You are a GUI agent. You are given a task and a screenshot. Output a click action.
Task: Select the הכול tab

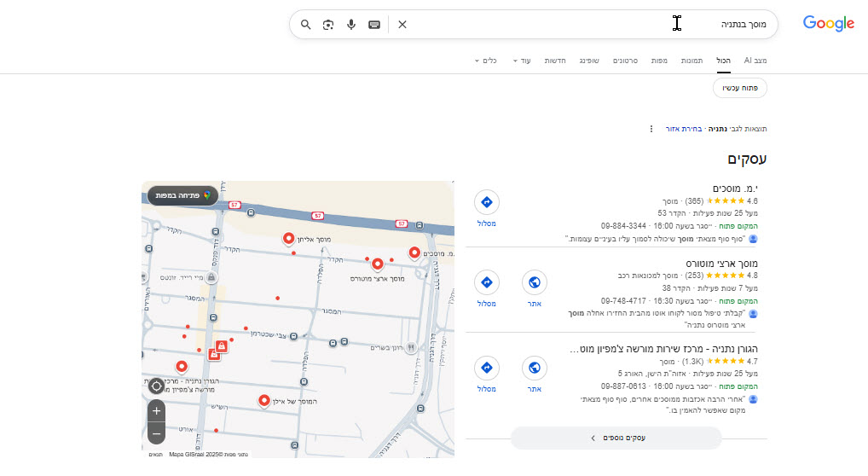point(724,61)
